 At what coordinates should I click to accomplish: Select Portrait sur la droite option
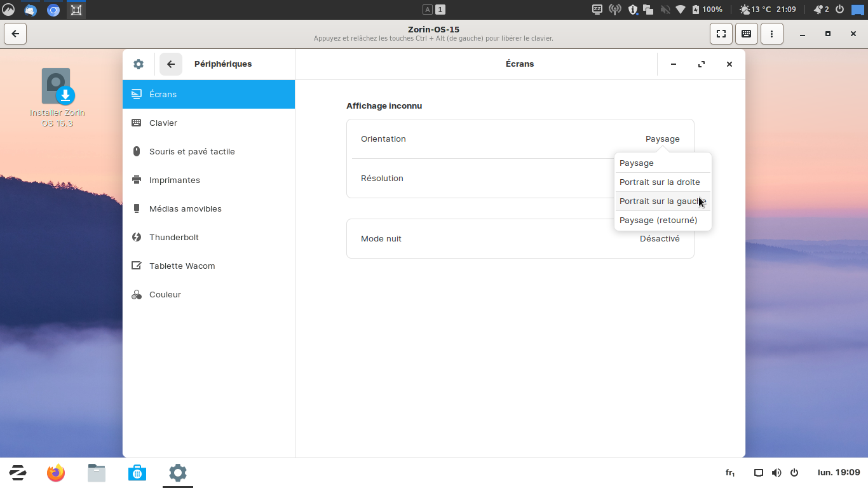pyautogui.click(x=660, y=182)
